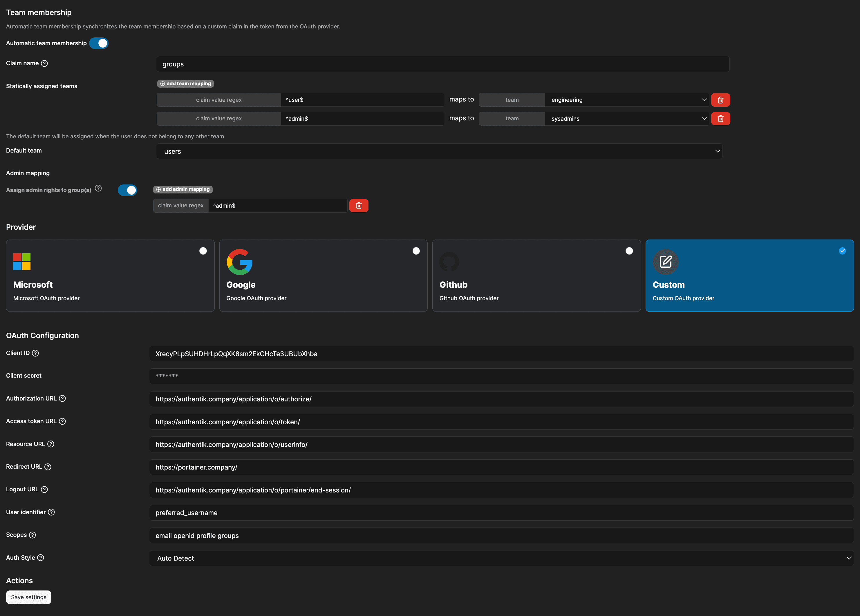
Task: Click add team mapping button
Action: pyautogui.click(x=185, y=84)
